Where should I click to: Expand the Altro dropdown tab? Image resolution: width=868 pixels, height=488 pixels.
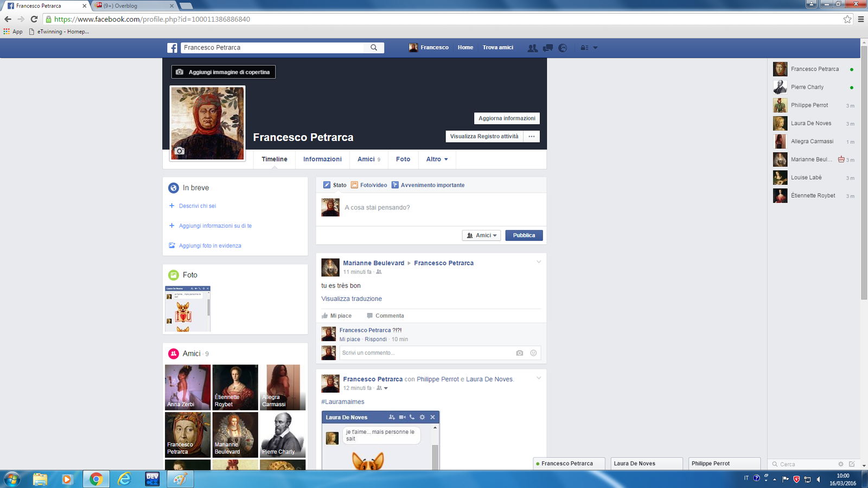click(437, 159)
